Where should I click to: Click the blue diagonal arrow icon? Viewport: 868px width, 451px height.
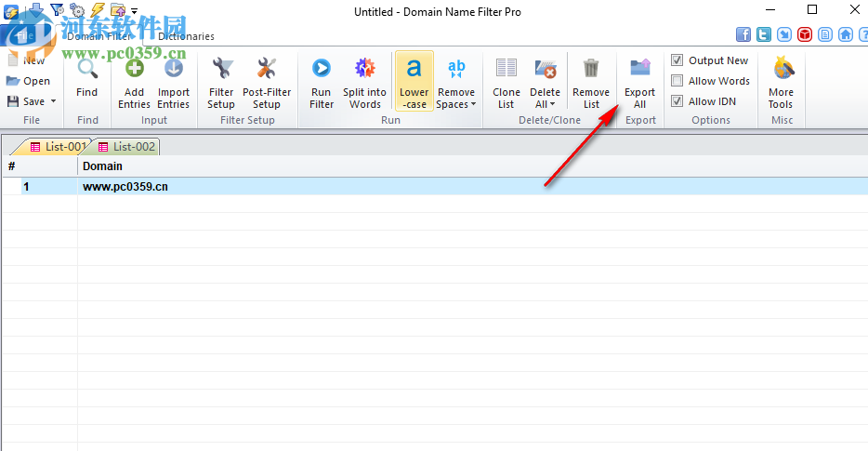point(783,34)
